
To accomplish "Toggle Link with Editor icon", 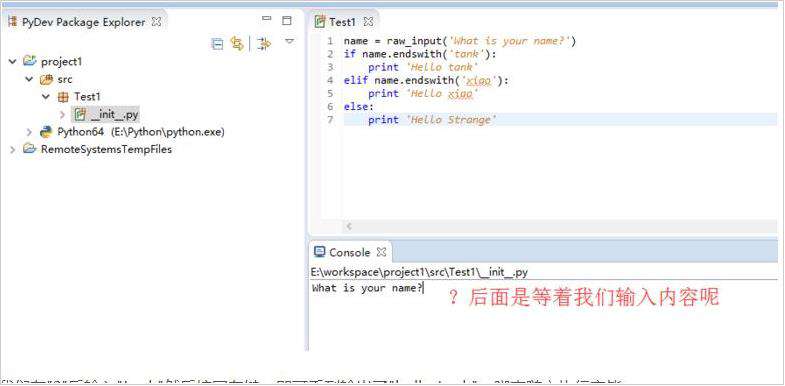I will [237, 44].
